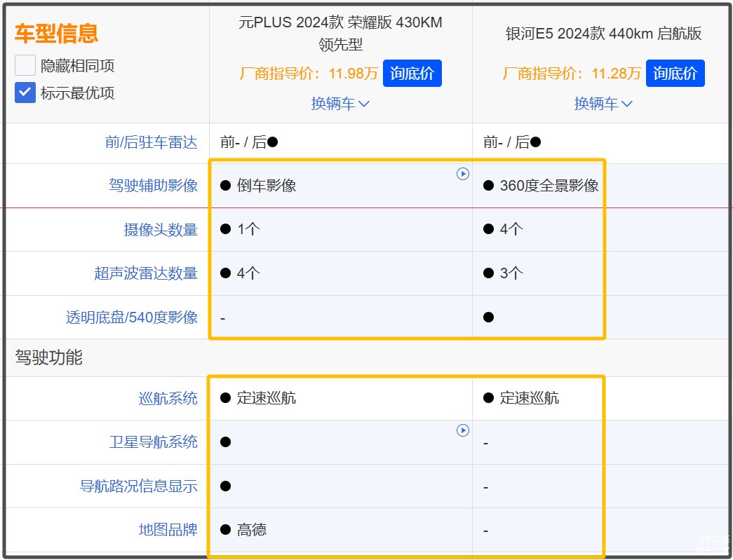Check the 隐藏相同项 checkbox
733x560 pixels.
(25, 66)
